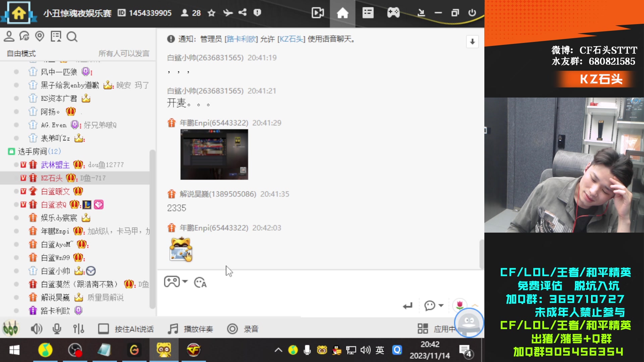
Task: Open the emoji button in chat input
Action: tap(200, 283)
